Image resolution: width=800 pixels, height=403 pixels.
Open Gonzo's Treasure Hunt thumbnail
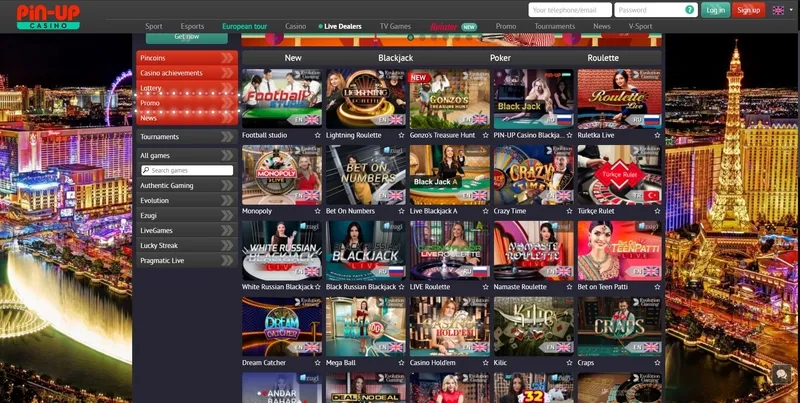pyautogui.click(x=449, y=98)
